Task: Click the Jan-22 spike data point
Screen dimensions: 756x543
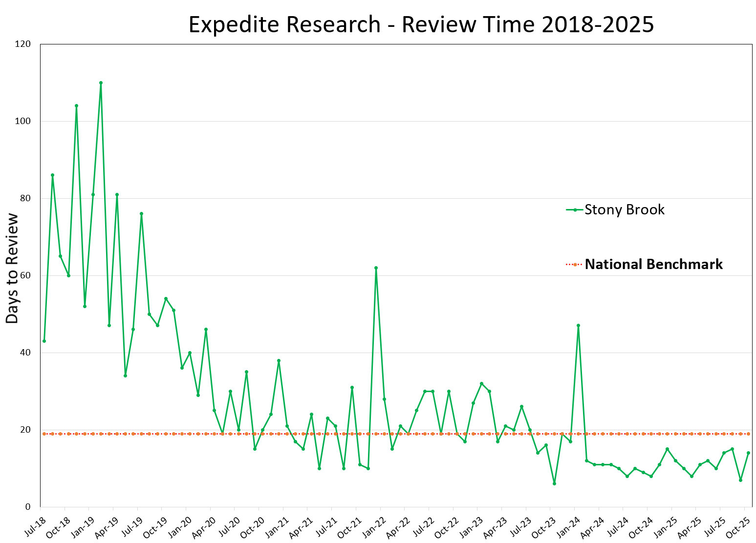Action: pyautogui.click(x=376, y=267)
